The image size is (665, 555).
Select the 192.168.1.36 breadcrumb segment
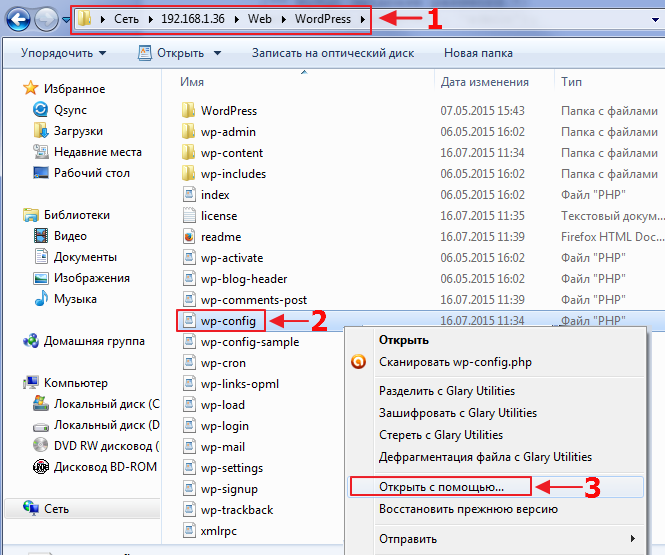click(x=193, y=19)
